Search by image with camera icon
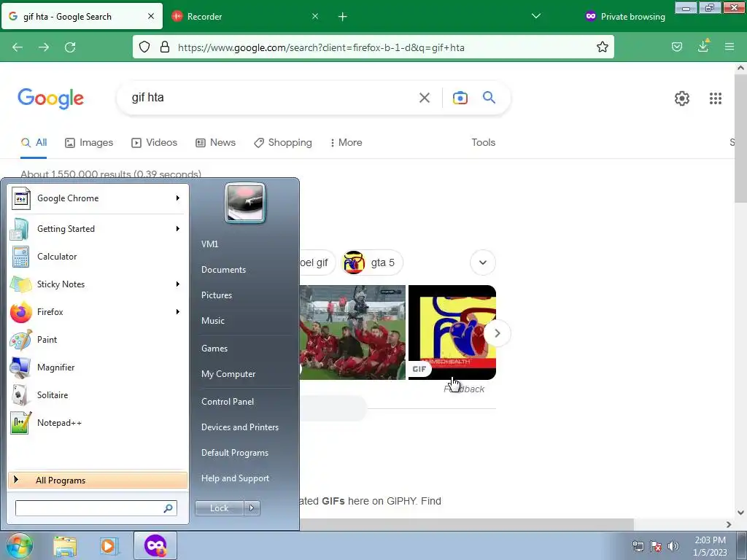Viewport: 747px width, 560px height. click(460, 98)
